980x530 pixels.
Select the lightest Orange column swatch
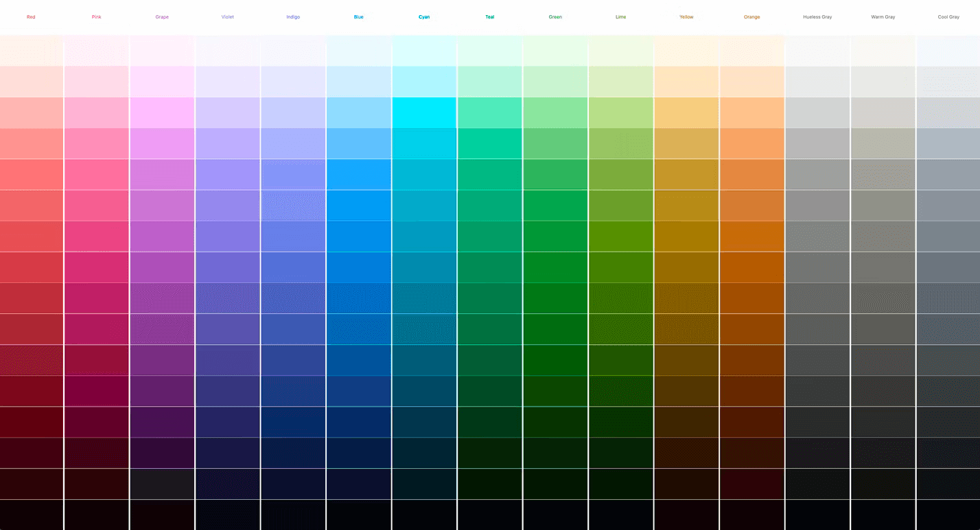point(752,51)
